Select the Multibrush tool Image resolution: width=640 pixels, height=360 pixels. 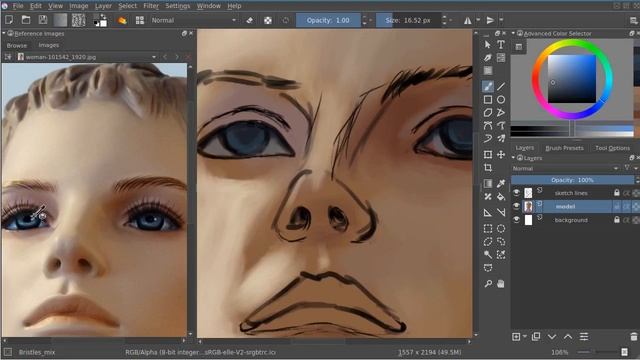tap(501, 138)
